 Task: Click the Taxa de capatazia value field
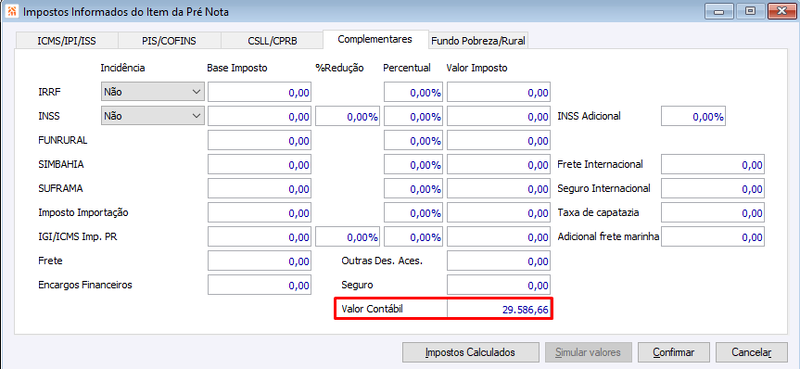pos(713,212)
